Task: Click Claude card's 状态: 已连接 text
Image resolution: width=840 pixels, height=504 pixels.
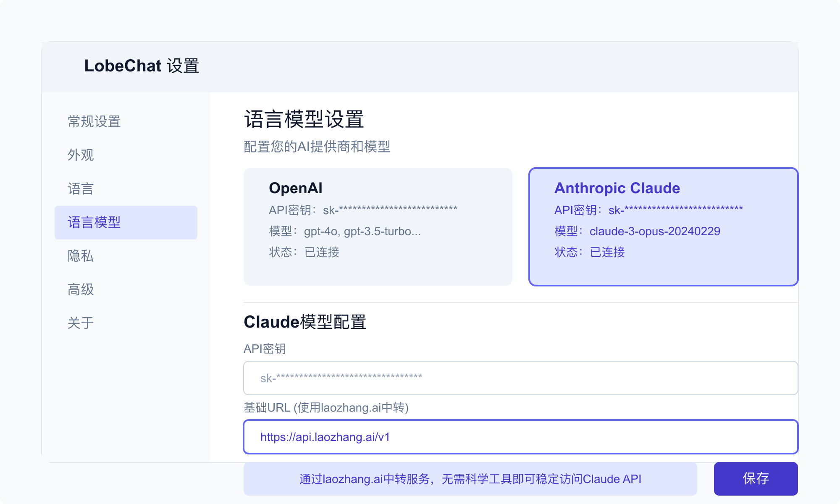Action: coord(590,252)
